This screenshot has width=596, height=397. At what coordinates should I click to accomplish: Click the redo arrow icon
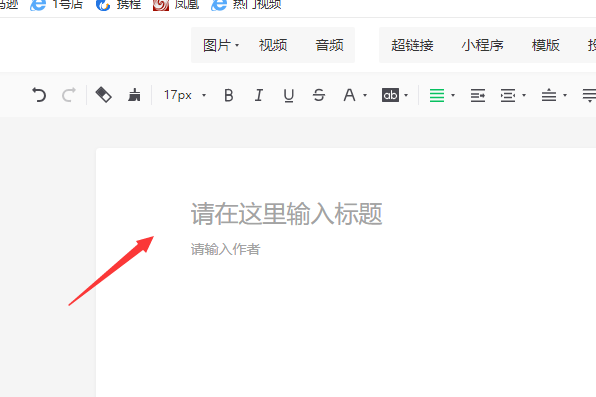coord(69,95)
